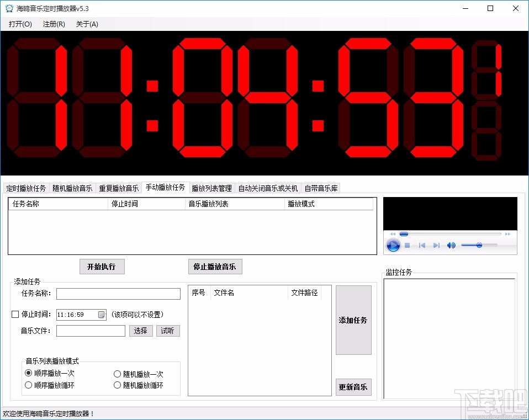Click the rewind double-arrow icon
This screenshot has height=420, width=529.
[x=393, y=234]
